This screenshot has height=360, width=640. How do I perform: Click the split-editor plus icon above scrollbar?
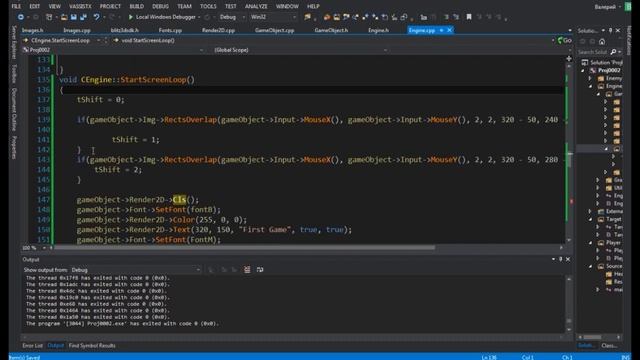pyautogui.click(x=569, y=59)
